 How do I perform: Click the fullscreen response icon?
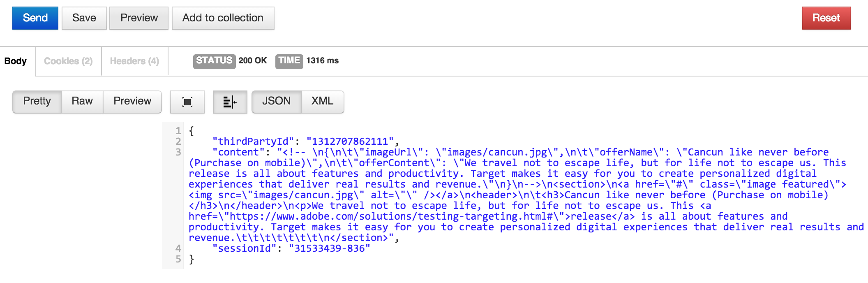(187, 102)
